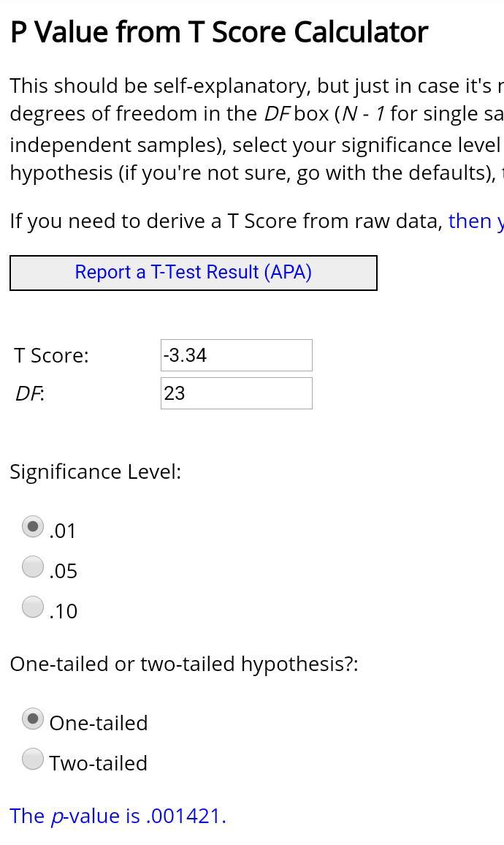Select the One-tailed hypothesis radio button
This screenshot has width=504, height=845.
pos(33,719)
